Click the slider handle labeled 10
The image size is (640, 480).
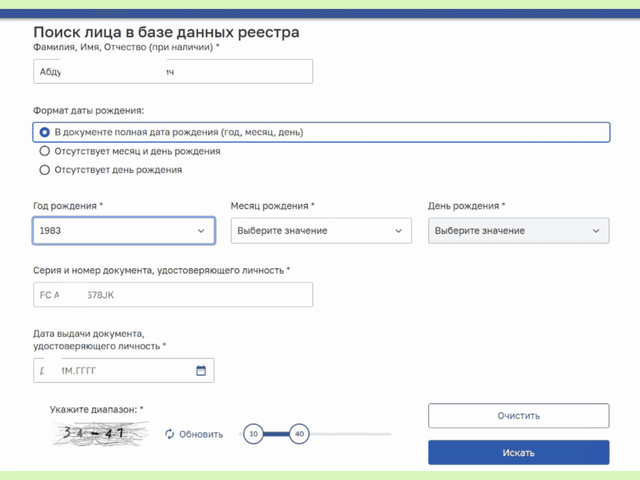[253, 434]
